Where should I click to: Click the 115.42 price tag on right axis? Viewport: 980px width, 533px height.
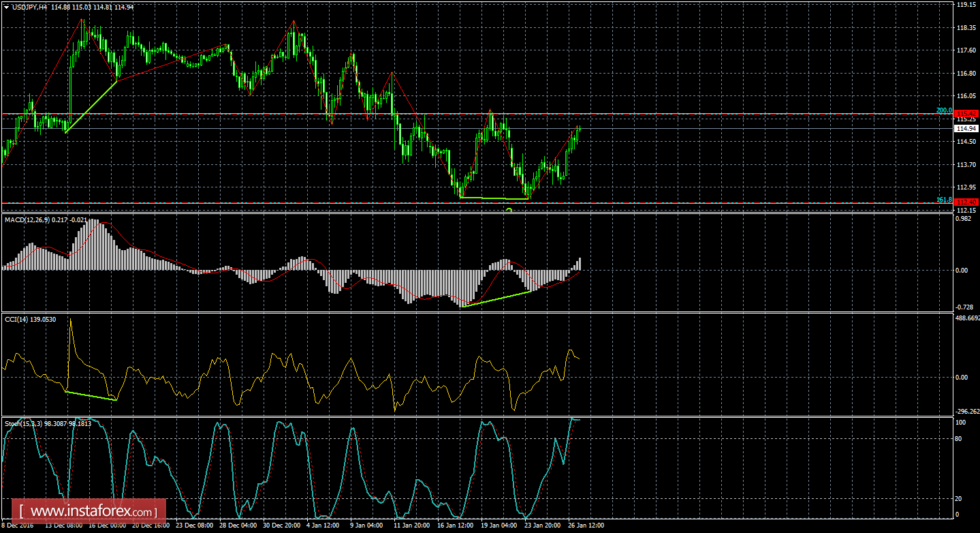click(x=967, y=114)
